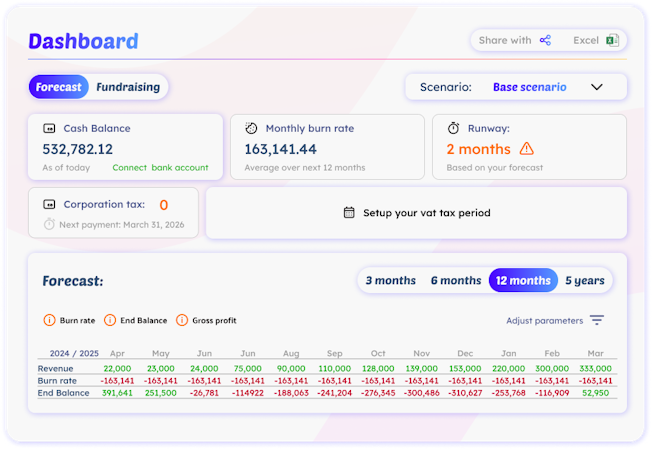Viewport: 652px width, 450px height.
Task: Open Adjust parameters link
Action: pos(544,321)
